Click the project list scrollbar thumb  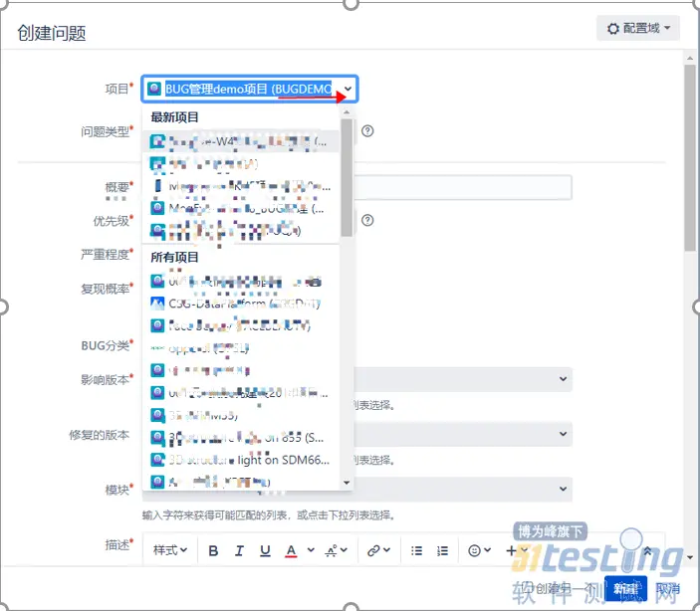(347, 177)
